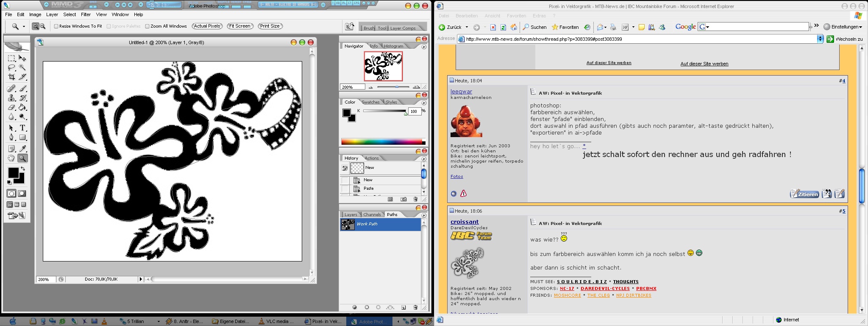The height and width of the screenshot is (326, 868).
Task: Select the Clone Stamp tool
Action: point(11,98)
